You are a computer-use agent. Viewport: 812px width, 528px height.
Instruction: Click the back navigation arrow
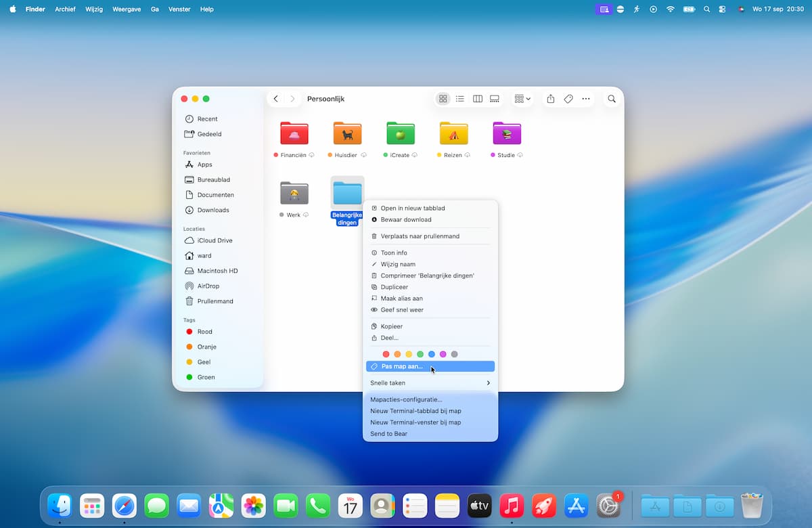click(x=276, y=99)
